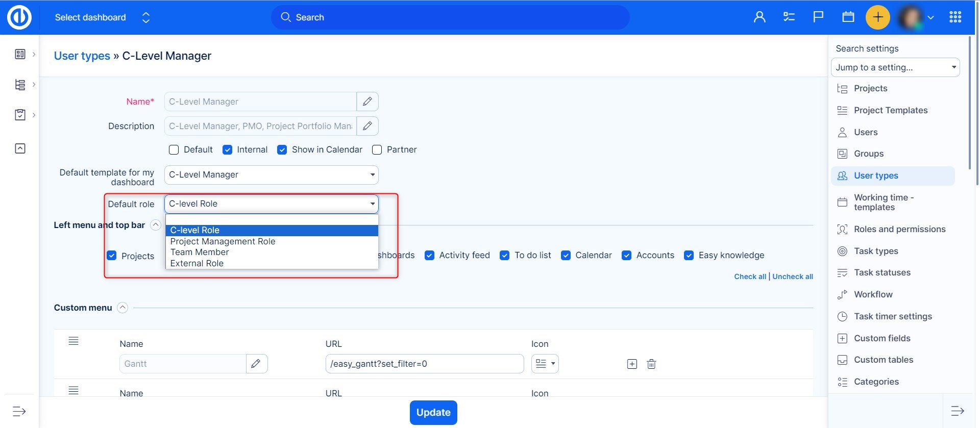
Task: Enable the Default checkbox
Action: [x=174, y=149]
